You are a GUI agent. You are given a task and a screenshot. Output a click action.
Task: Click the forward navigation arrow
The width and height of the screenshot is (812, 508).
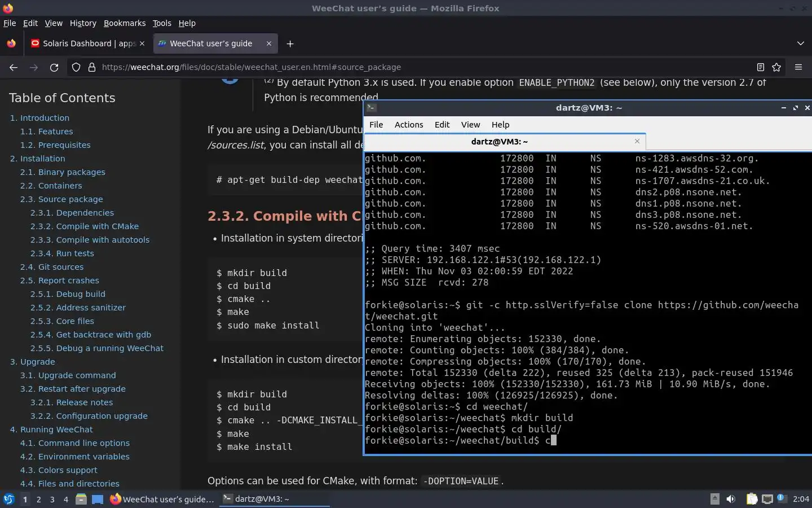[34, 67]
